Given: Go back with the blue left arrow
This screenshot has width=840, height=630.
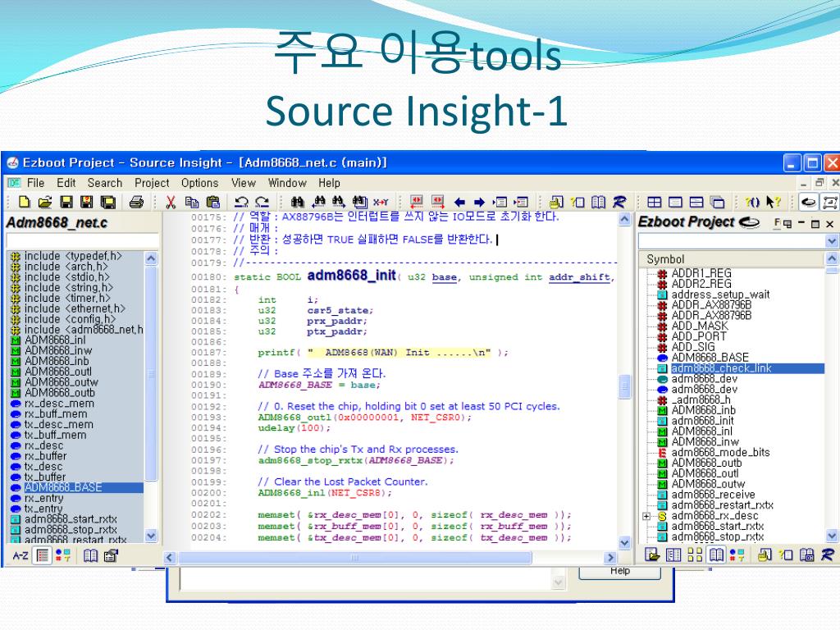Looking at the screenshot, I should [x=459, y=202].
